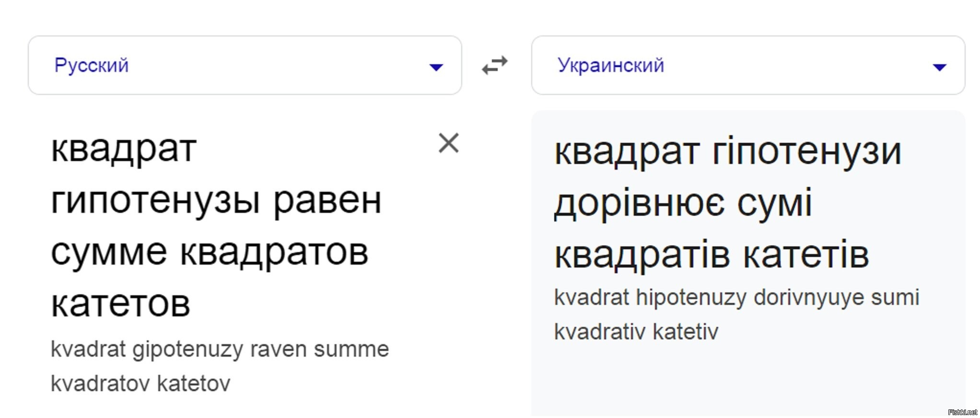Image resolution: width=980 pixels, height=418 pixels.
Task: Click the word гипотенузы in source text
Action: 155,201
